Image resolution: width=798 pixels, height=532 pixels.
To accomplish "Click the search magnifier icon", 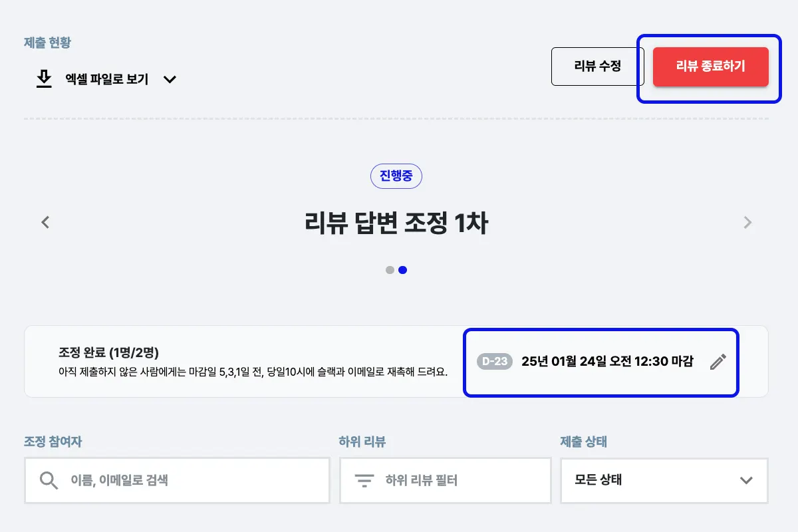I will (x=49, y=480).
